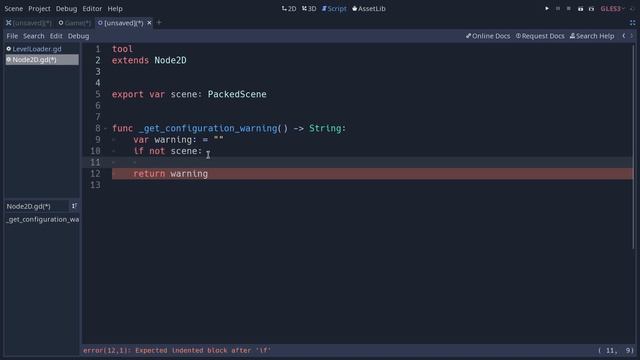
Task: Open the AssetLib workspace
Action: (x=369, y=9)
